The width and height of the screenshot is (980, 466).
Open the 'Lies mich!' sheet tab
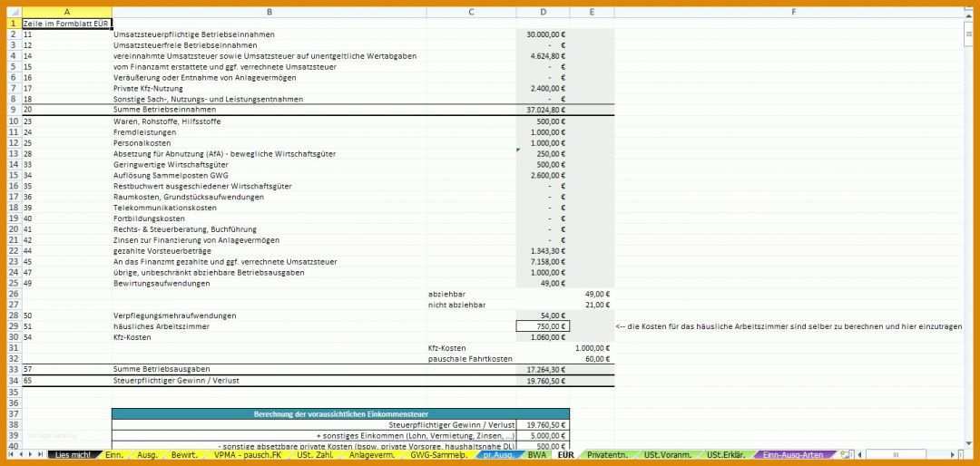pos(73,455)
